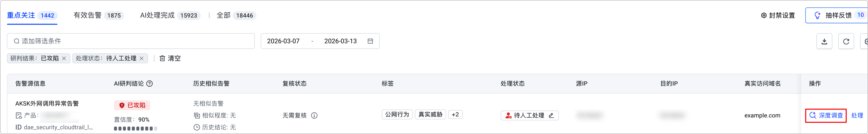Click the refresh list icon
The width and height of the screenshot is (868, 134).
[x=846, y=41]
